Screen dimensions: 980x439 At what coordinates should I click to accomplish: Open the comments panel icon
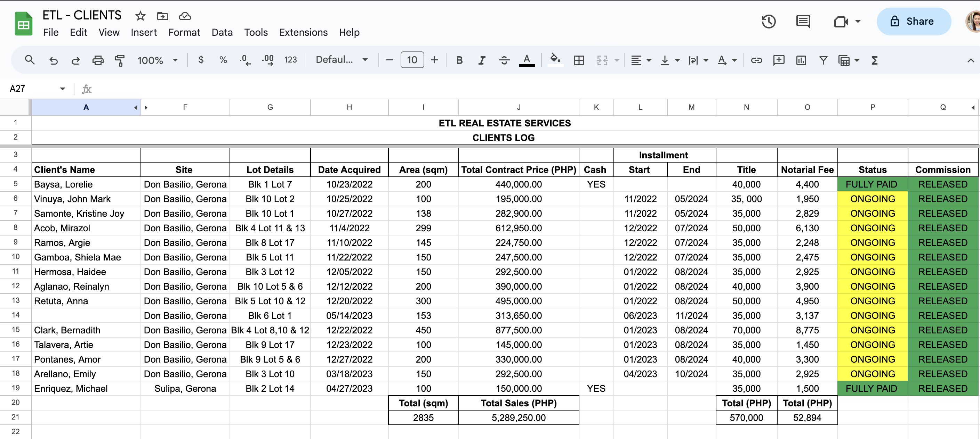tap(803, 22)
